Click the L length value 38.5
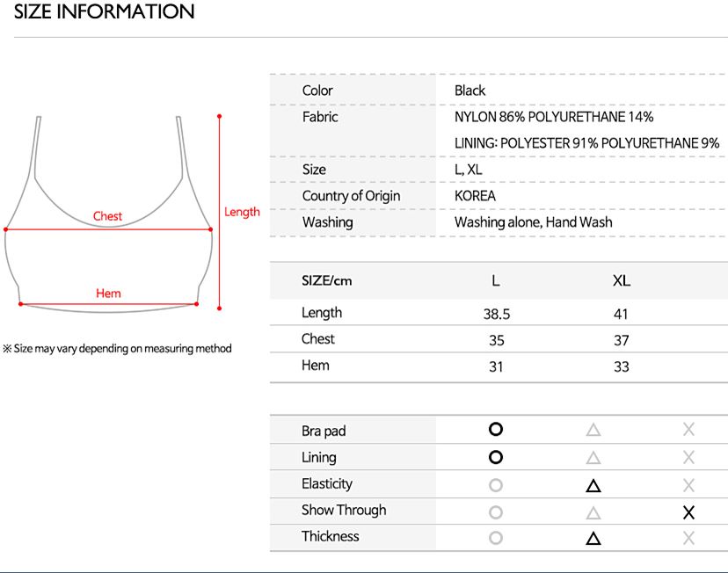The width and height of the screenshot is (728, 573). coord(497,314)
